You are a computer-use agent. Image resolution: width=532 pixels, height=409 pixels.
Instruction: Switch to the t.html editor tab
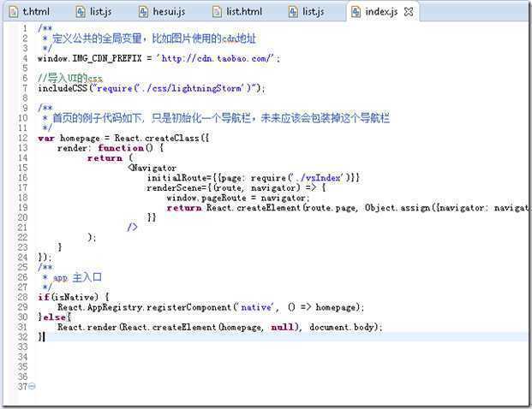30,12
